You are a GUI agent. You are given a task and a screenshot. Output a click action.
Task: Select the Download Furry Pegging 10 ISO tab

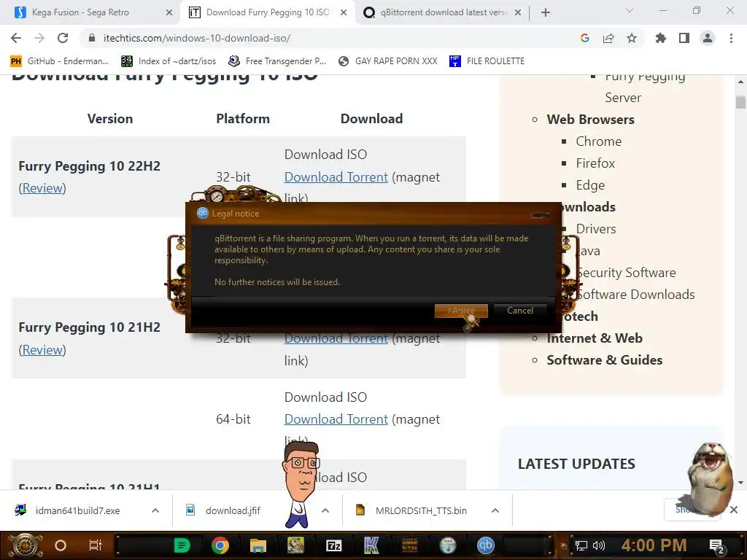268,12
